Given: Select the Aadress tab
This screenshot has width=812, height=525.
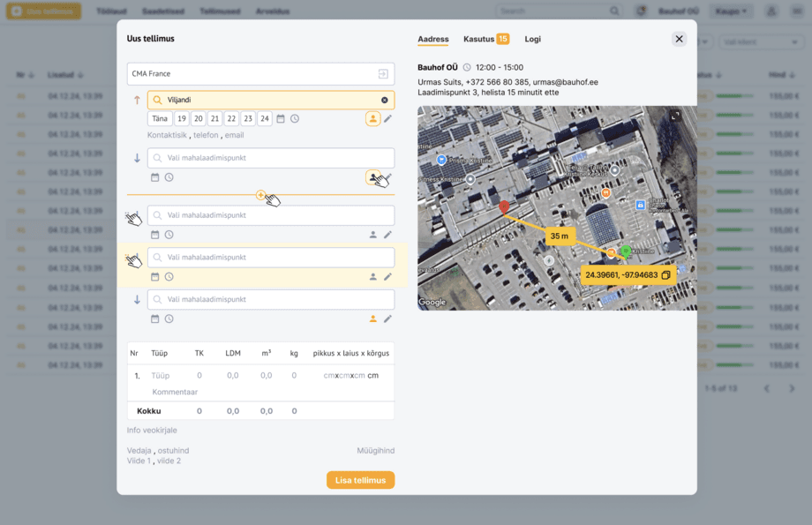Looking at the screenshot, I should click(x=433, y=39).
